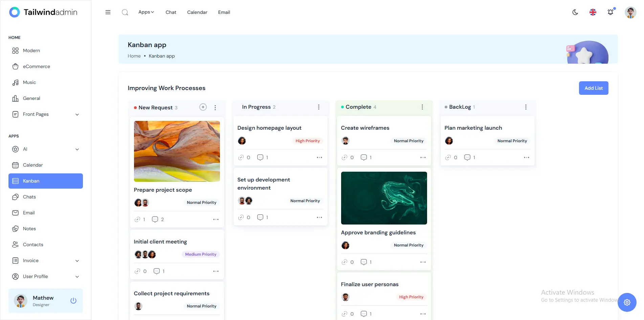
Task: Open Contacts in the sidebar
Action: pos(46,245)
